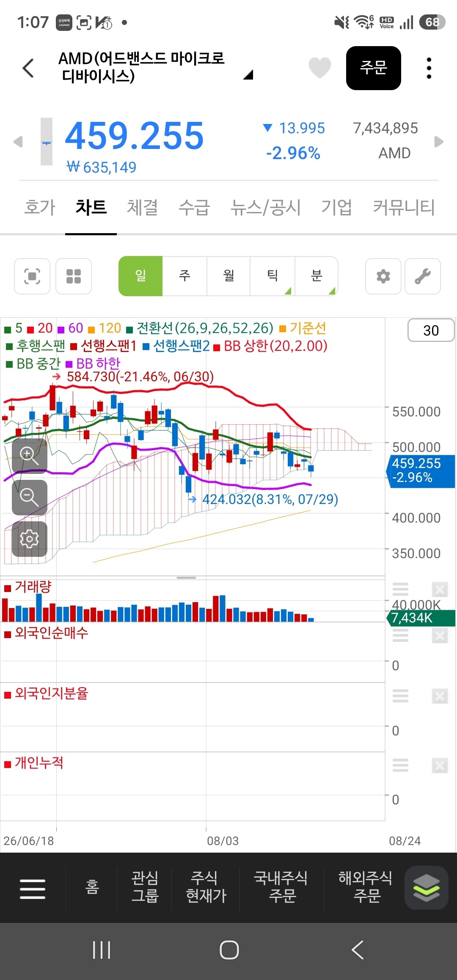Open 관심그룹 in bottom bar
The width and height of the screenshot is (457, 980).
[145, 887]
